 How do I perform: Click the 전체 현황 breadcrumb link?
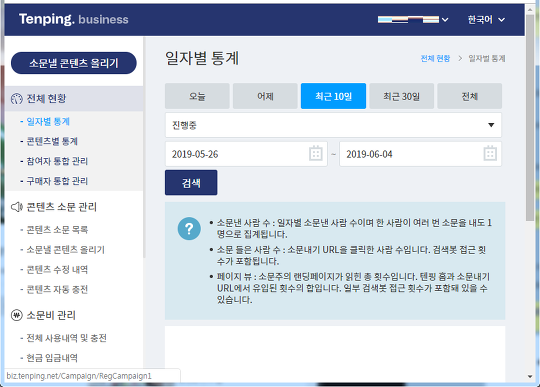[435, 59]
